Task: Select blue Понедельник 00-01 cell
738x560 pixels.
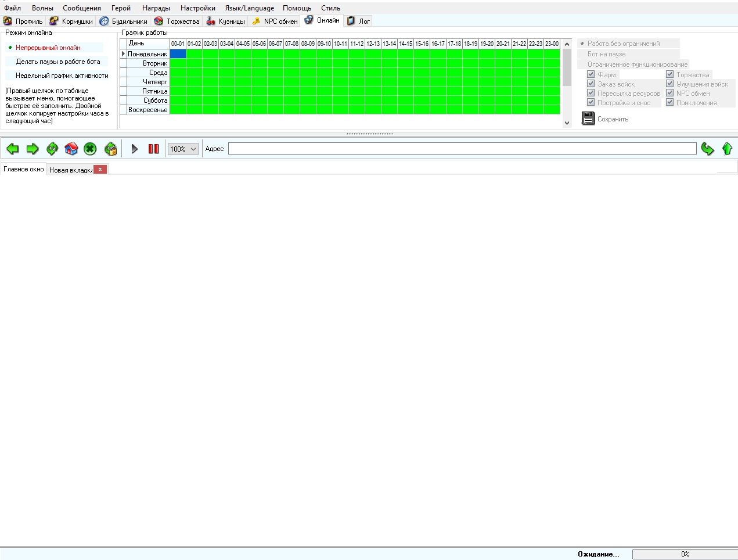Action: [178, 53]
